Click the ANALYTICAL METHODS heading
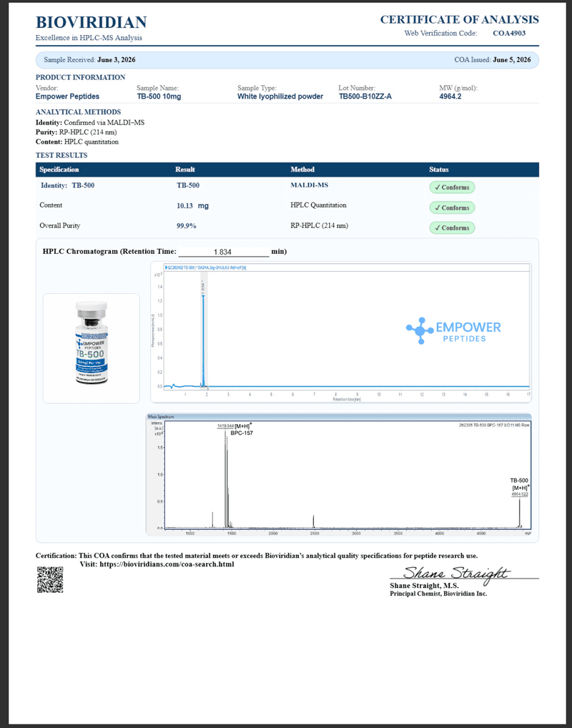 [x=78, y=112]
